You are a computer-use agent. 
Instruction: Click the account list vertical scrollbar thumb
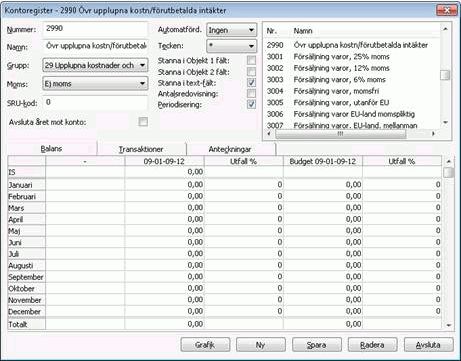[445, 75]
